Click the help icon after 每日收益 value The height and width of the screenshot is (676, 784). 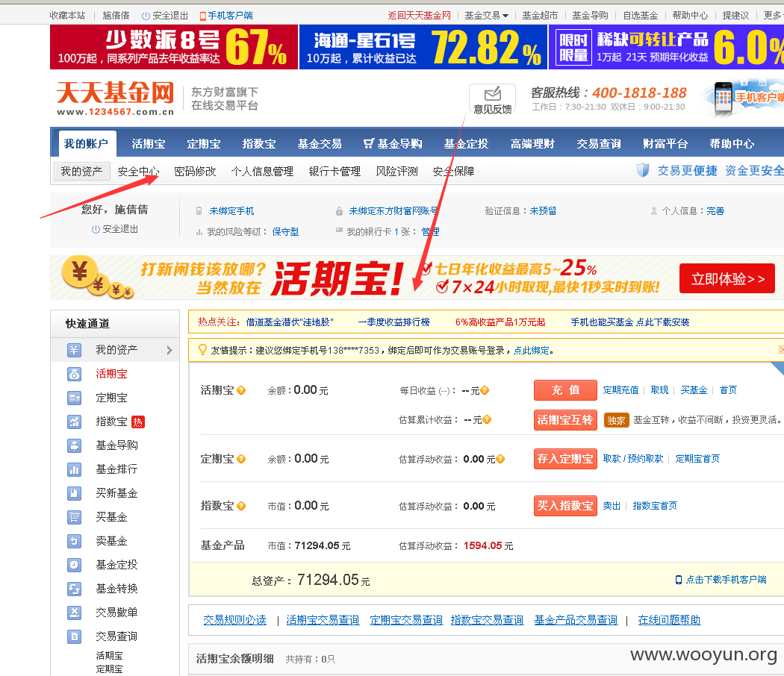(x=485, y=390)
